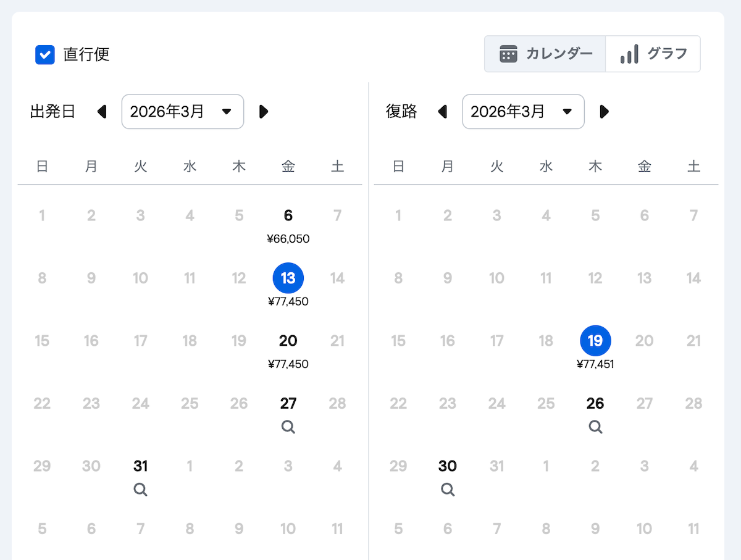The height and width of the screenshot is (560, 741).
Task: Go to previous month in return calendar
Action: click(x=443, y=112)
